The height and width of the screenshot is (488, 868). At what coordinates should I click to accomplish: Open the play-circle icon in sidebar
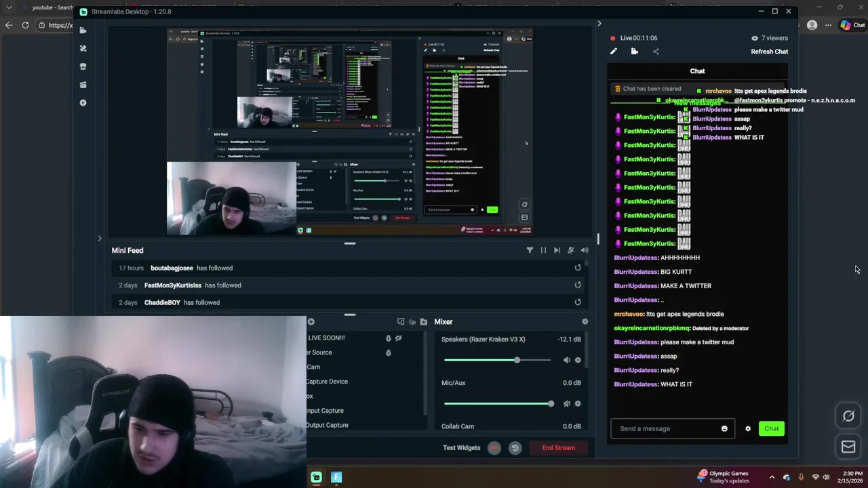[83, 103]
